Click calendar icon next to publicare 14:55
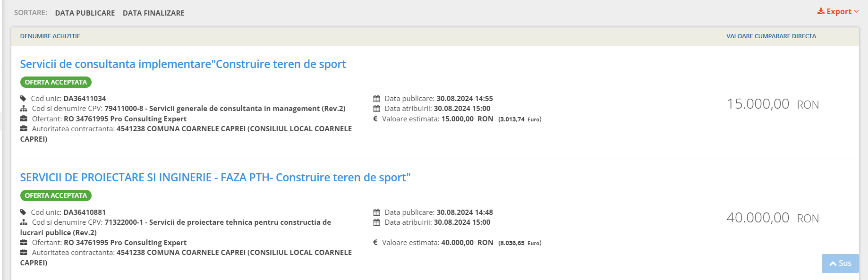 [376, 99]
